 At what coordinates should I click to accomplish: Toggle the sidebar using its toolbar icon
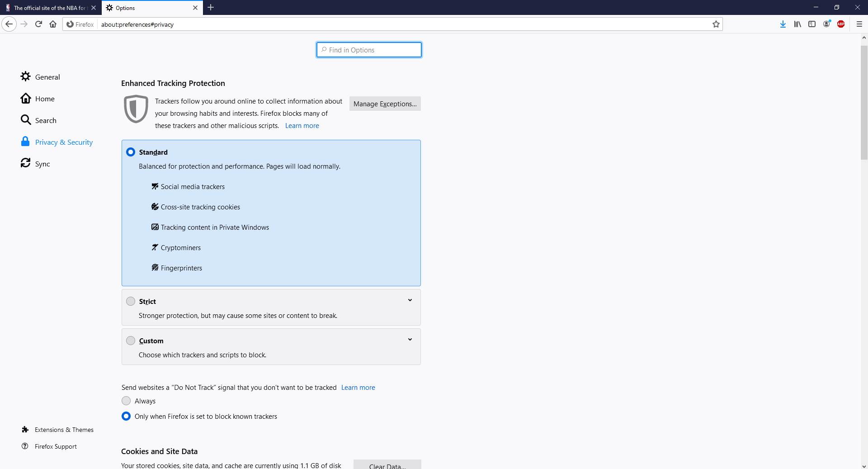[812, 24]
